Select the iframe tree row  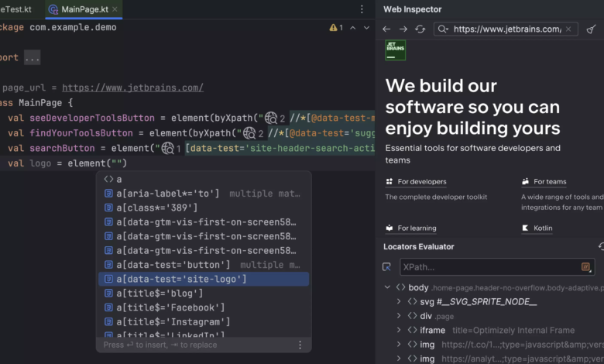tap(490, 330)
